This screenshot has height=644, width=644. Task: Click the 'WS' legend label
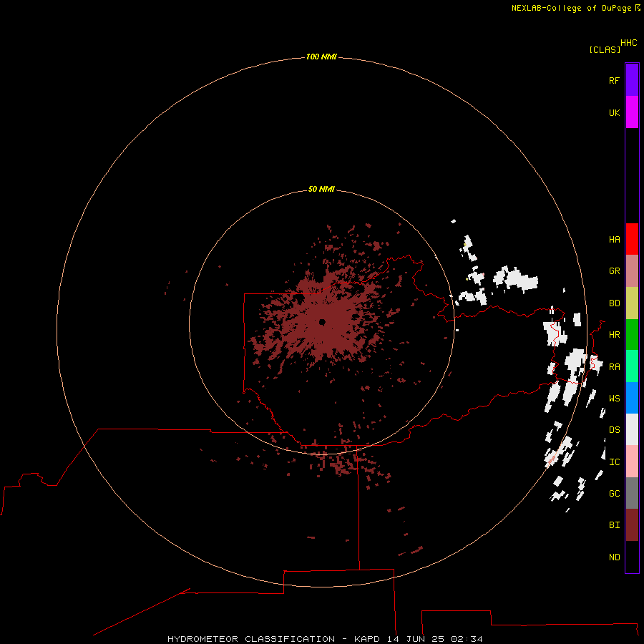(x=614, y=399)
